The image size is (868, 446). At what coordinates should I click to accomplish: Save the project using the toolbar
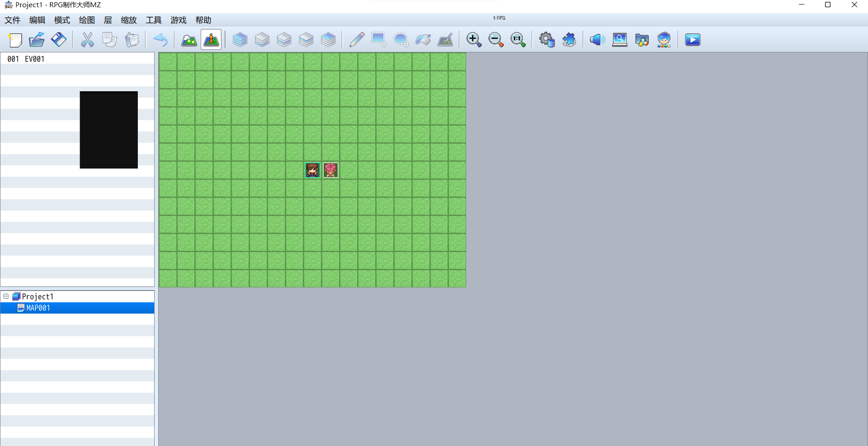[59, 40]
